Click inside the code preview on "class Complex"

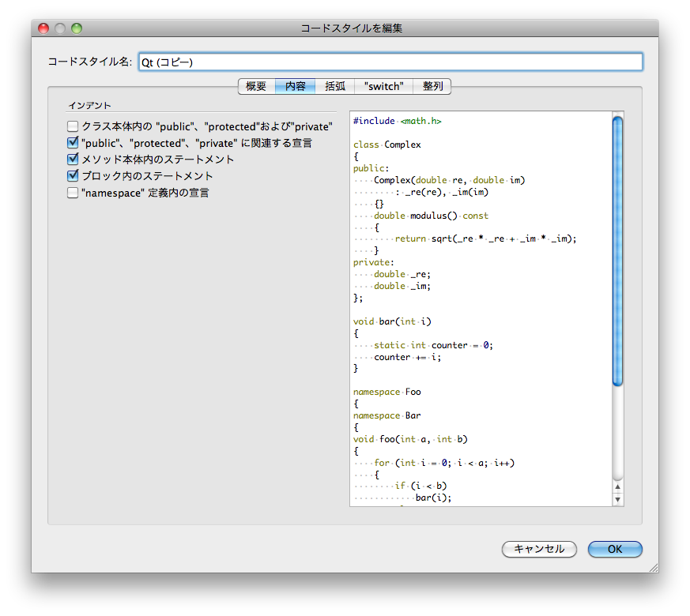(387, 145)
